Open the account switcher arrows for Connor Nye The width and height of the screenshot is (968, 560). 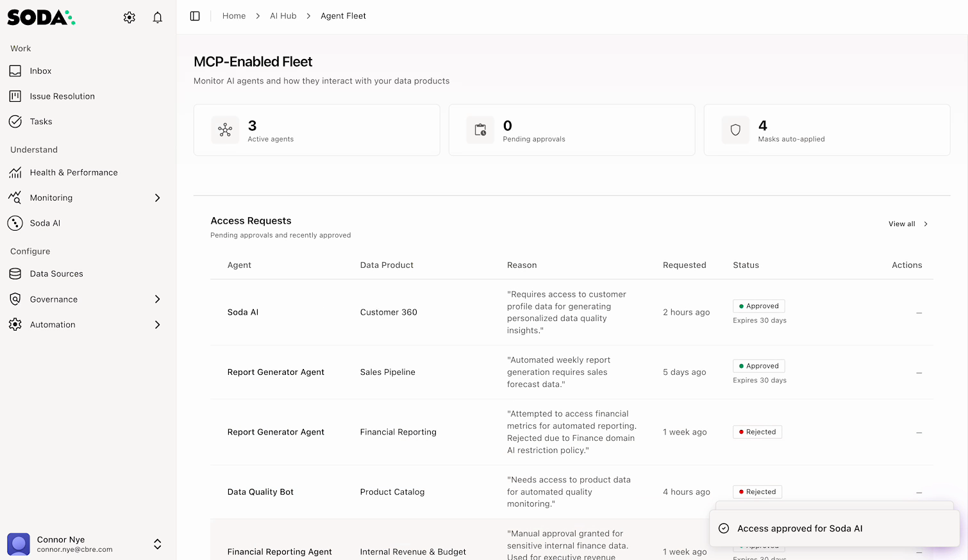[158, 544]
